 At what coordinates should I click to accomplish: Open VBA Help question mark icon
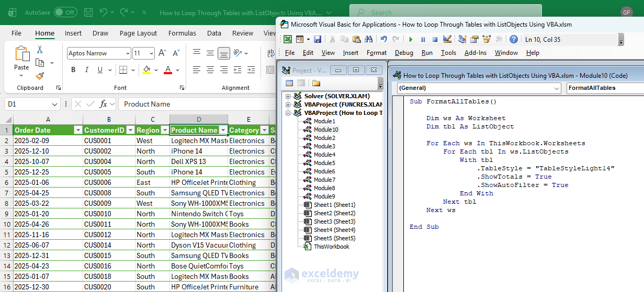[x=514, y=39]
